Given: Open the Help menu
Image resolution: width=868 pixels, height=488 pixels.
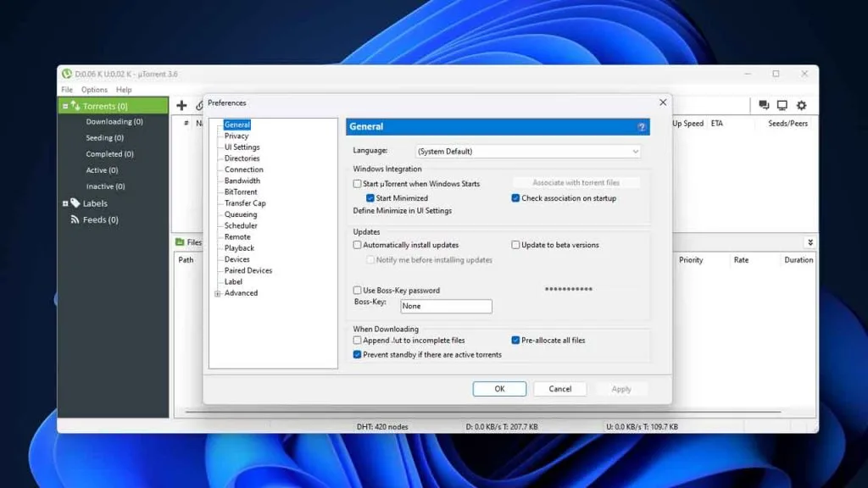Looking at the screenshot, I should (x=124, y=90).
